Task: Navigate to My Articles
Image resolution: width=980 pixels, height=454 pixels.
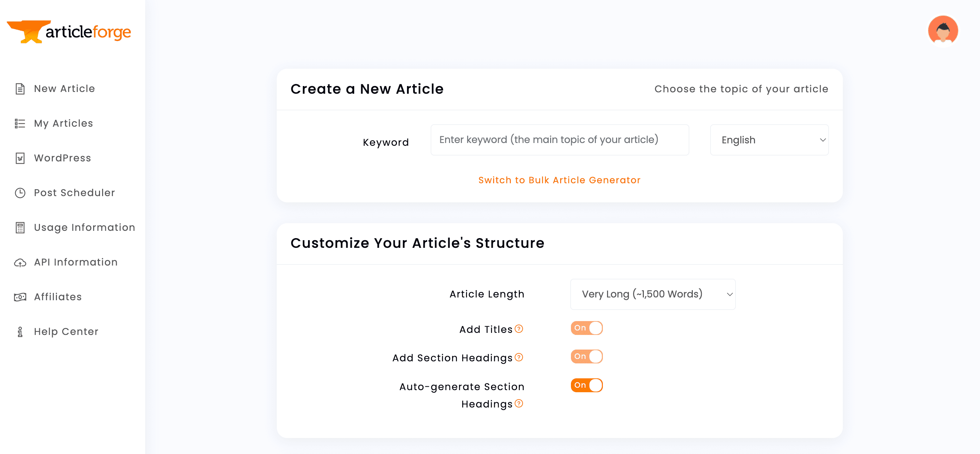Action: point(63,123)
